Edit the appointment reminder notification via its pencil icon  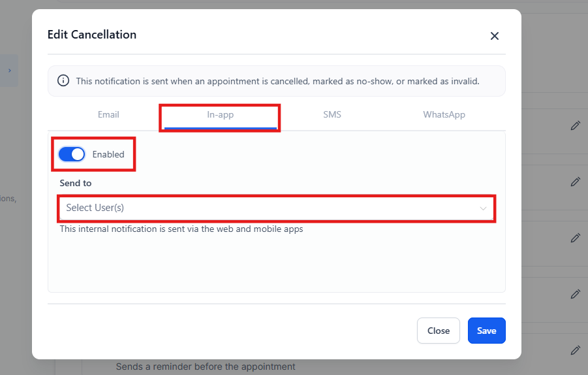(x=575, y=350)
